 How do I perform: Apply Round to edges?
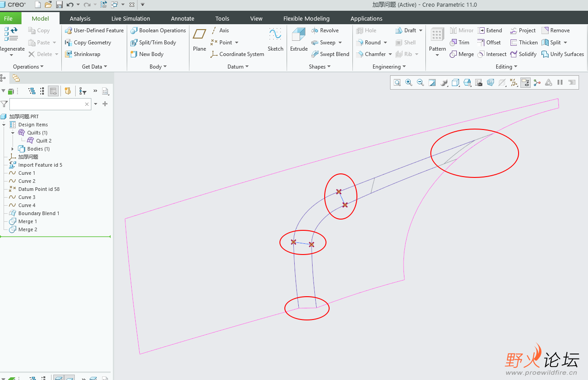pyautogui.click(x=368, y=43)
